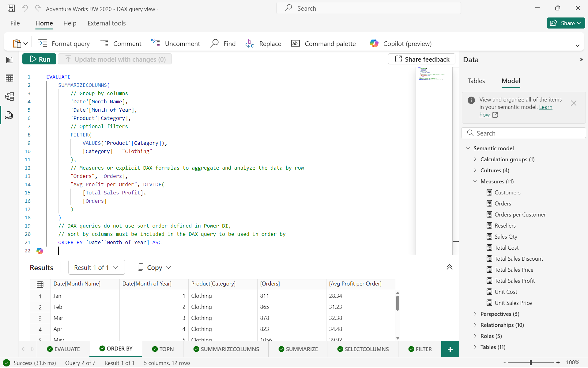588x368 pixels.
Task: Expand the Calculation groups tree item
Action: [475, 159]
